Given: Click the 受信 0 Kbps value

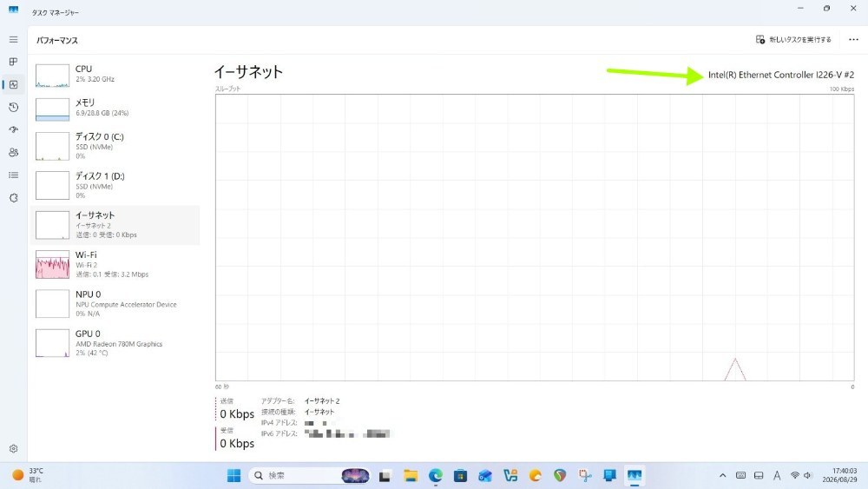Looking at the screenshot, I should click(x=237, y=444).
